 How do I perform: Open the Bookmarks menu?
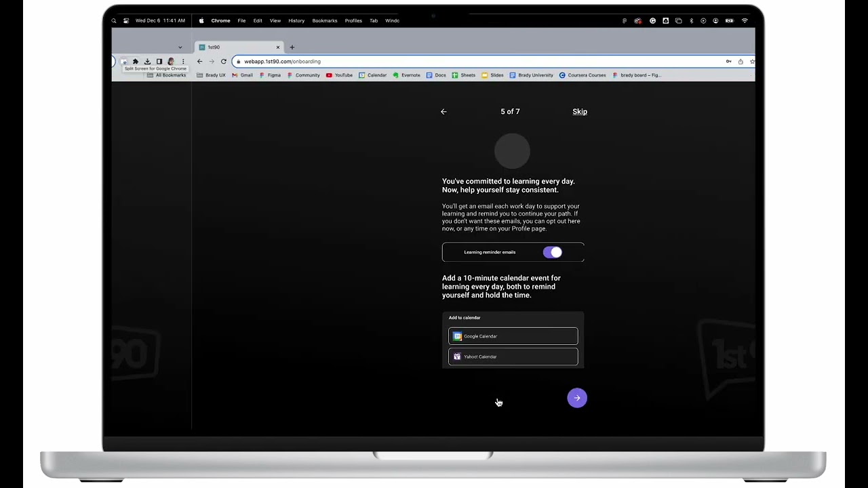point(325,21)
